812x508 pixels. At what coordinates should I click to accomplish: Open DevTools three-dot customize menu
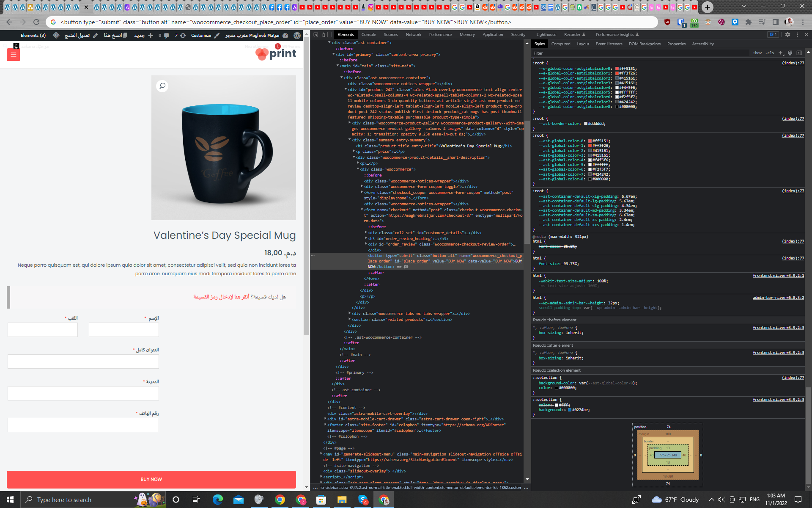(x=797, y=35)
